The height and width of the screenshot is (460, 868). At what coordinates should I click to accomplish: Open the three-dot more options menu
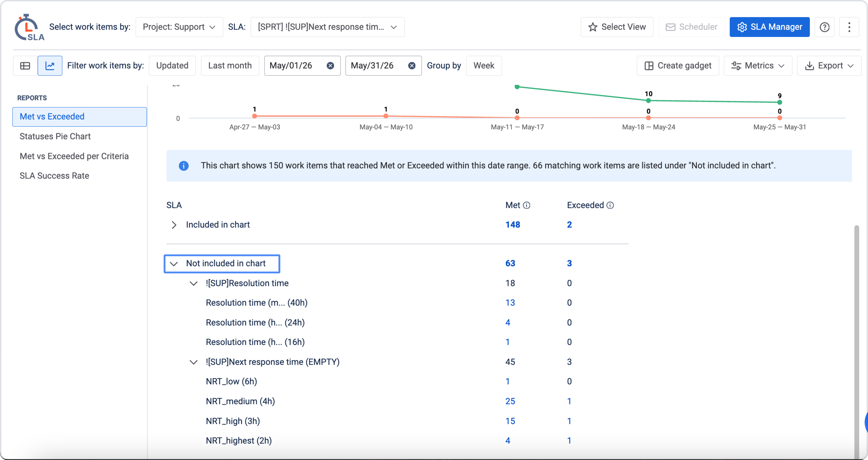[849, 27]
